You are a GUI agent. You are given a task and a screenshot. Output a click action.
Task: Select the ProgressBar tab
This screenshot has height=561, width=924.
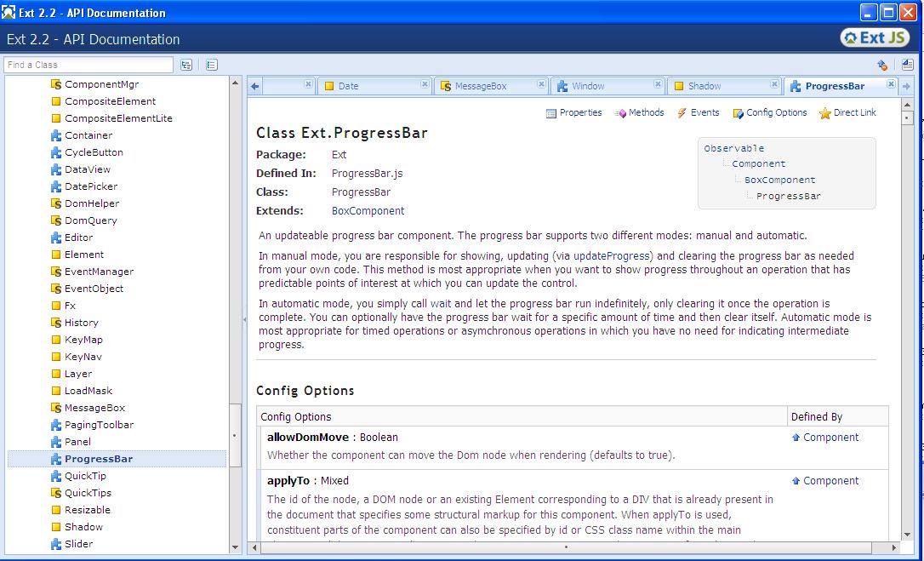[x=841, y=86]
